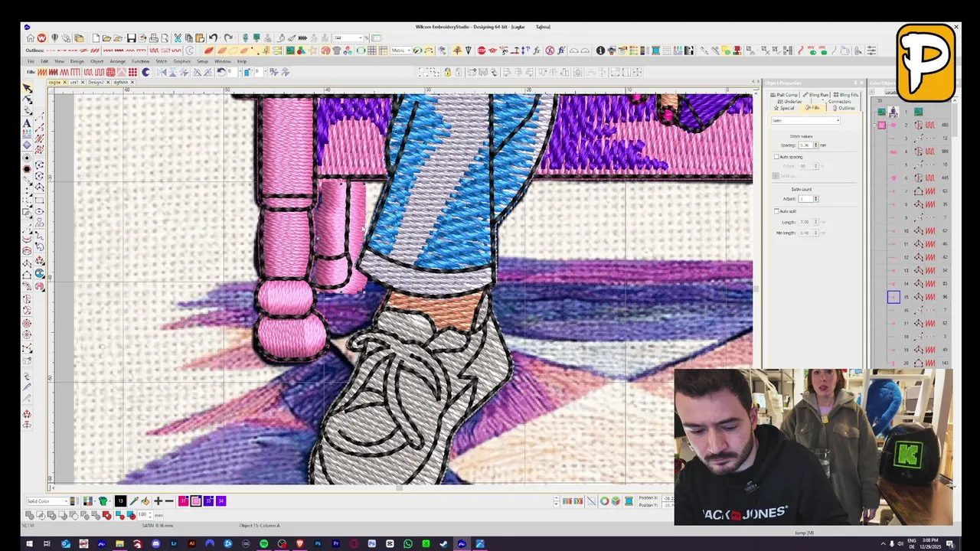Switch to the Special tab
980x551 pixels.
pos(785,108)
